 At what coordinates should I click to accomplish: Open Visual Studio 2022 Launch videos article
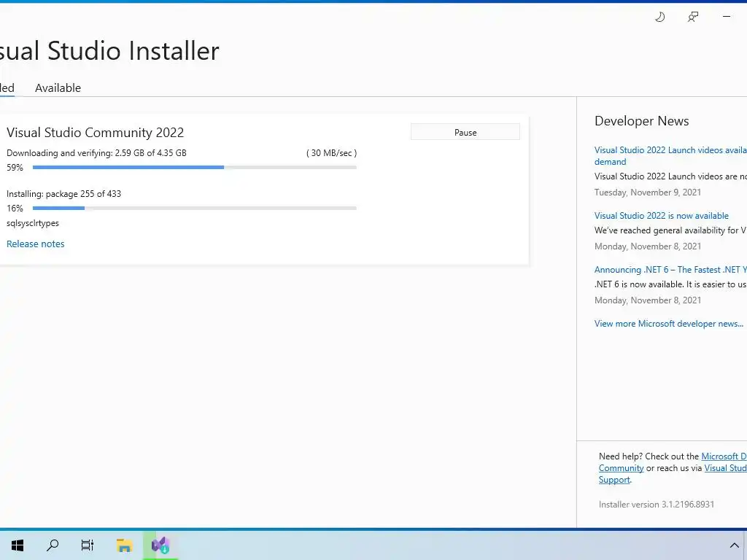[670, 156]
